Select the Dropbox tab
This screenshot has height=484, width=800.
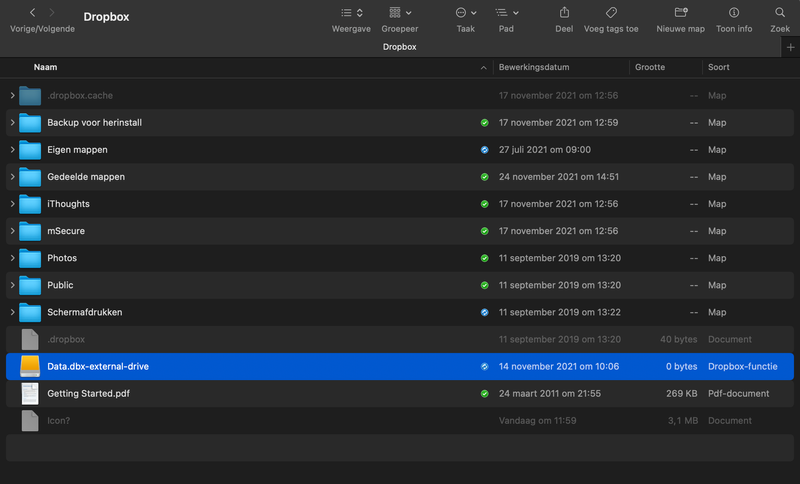[x=400, y=47]
